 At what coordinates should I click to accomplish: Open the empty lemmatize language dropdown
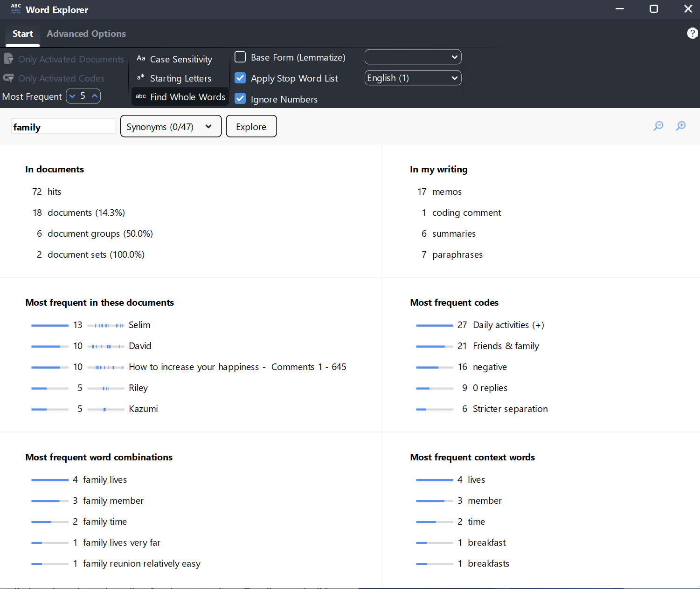pyautogui.click(x=413, y=57)
